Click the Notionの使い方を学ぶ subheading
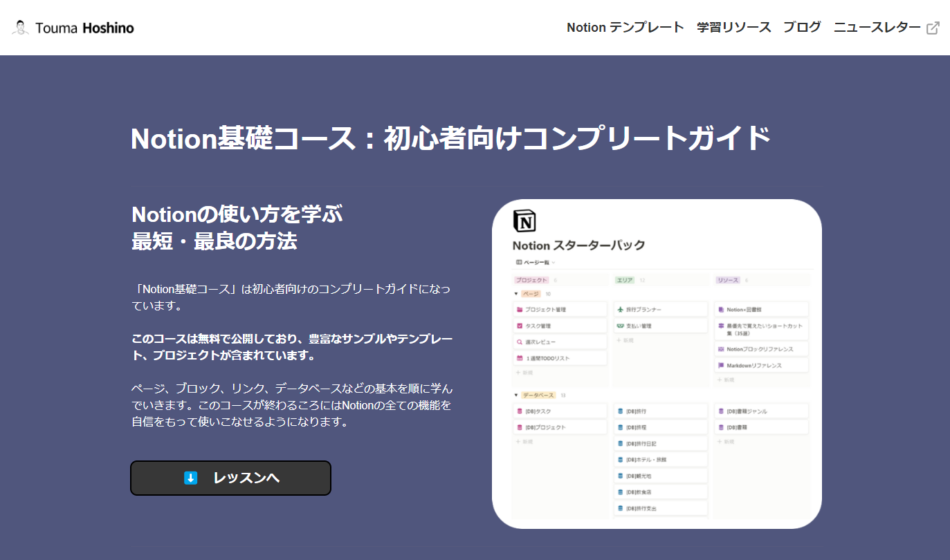This screenshot has width=950, height=560. 237,227
